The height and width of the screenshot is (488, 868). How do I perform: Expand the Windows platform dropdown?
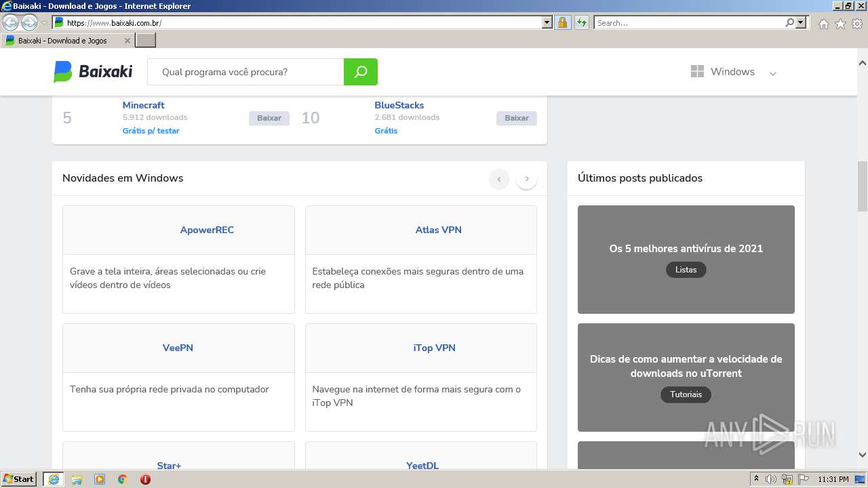click(772, 73)
